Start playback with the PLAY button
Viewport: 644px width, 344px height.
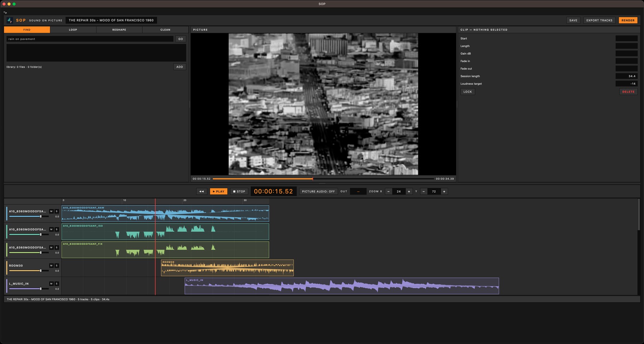coord(219,192)
